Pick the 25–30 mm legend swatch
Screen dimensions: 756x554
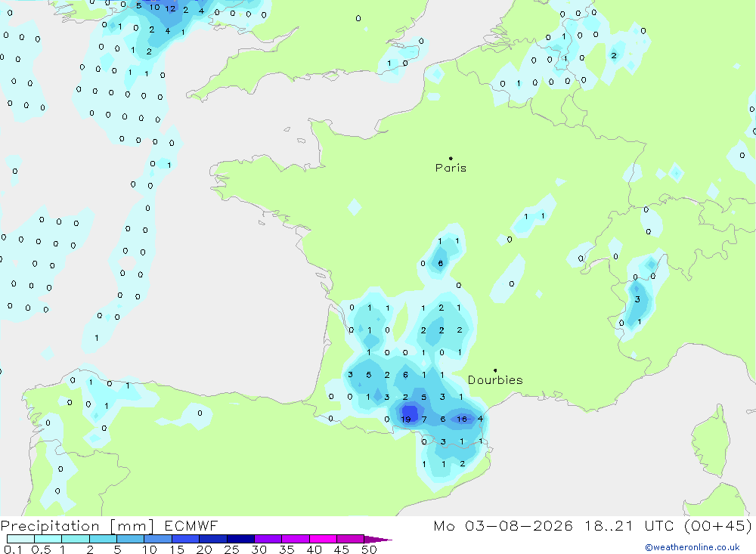pyautogui.click(x=240, y=539)
